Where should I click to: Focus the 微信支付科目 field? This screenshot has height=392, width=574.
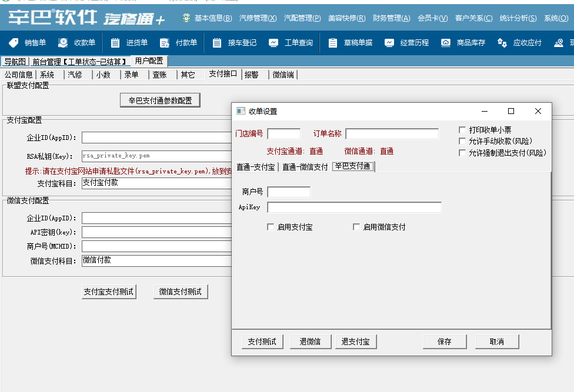(156, 261)
